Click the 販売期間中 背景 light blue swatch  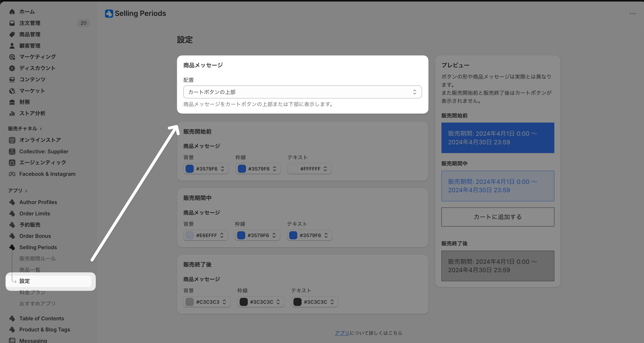(189, 235)
